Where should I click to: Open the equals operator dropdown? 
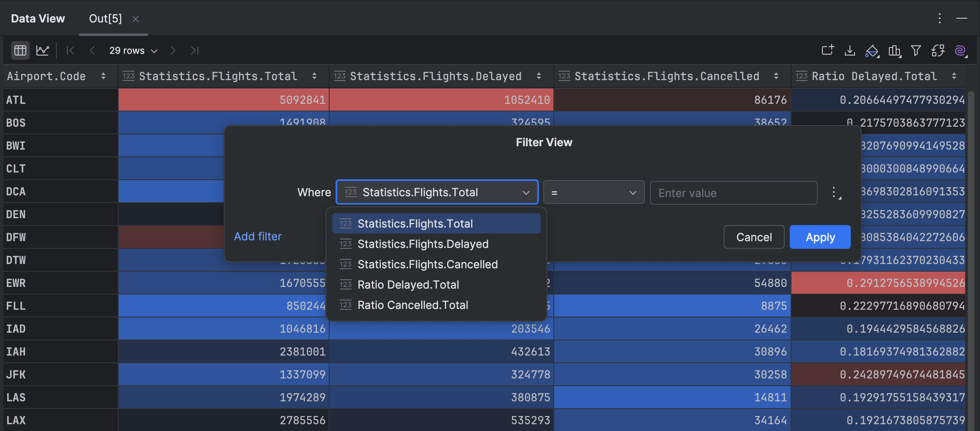[593, 193]
